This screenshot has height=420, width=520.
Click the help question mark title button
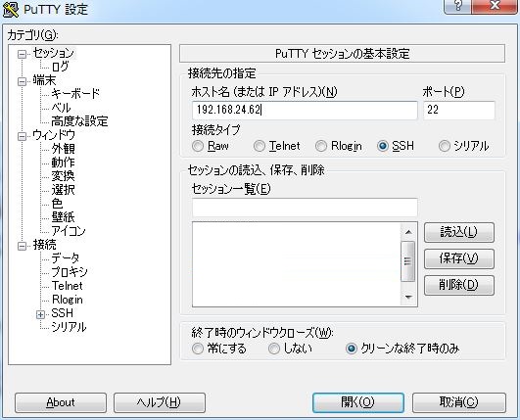[458, 5]
